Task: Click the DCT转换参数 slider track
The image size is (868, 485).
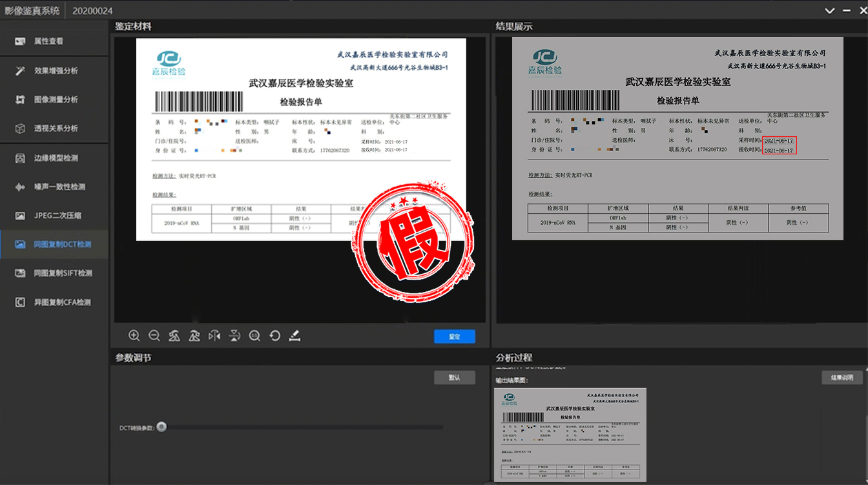Action: coord(302,428)
